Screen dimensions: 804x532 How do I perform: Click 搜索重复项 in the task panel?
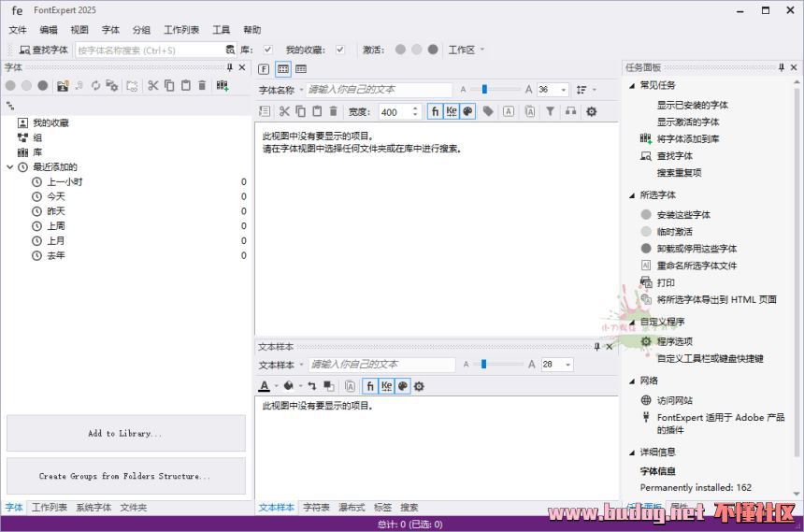tap(679, 172)
